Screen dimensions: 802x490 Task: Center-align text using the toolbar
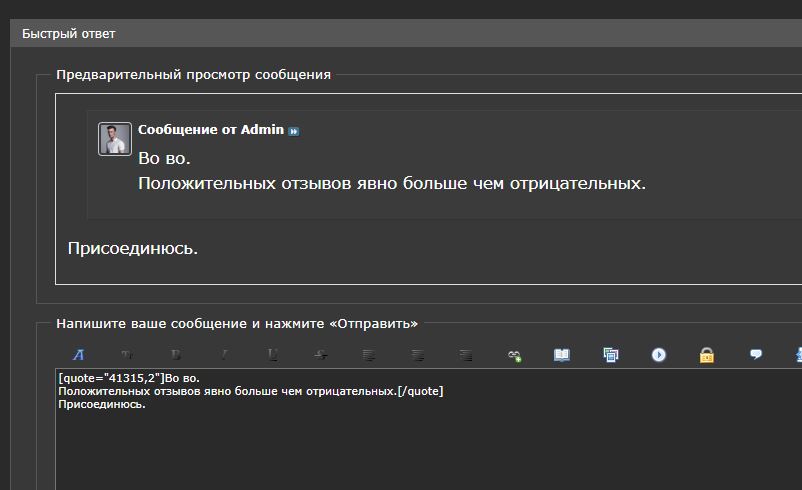click(418, 354)
